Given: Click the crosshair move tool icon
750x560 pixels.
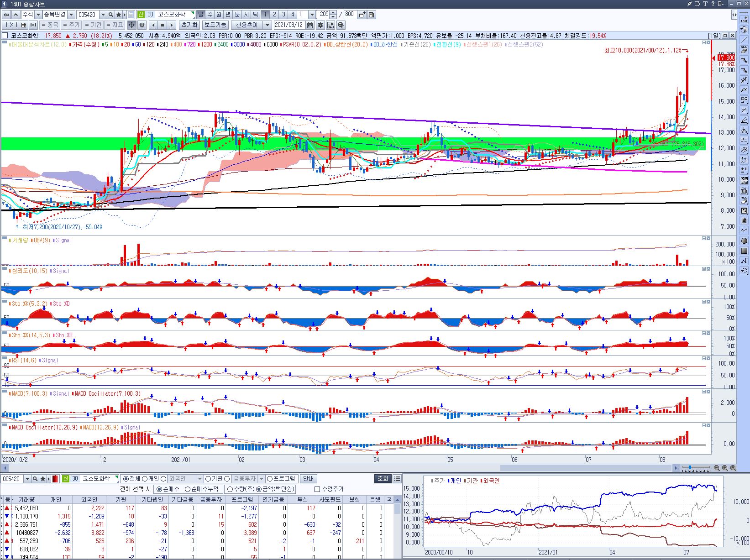Looking at the screenshot, I should coord(131,25).
